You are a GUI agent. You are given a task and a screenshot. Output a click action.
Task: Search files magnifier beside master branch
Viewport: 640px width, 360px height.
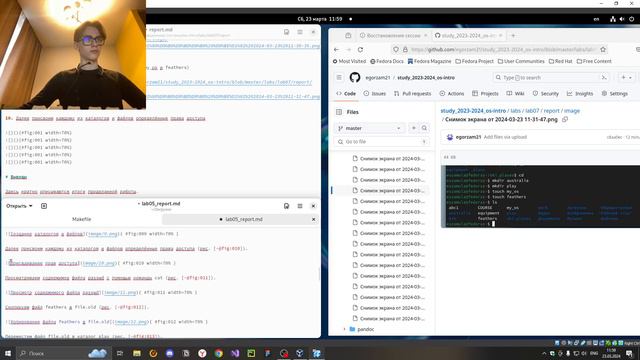pos(424,128)
